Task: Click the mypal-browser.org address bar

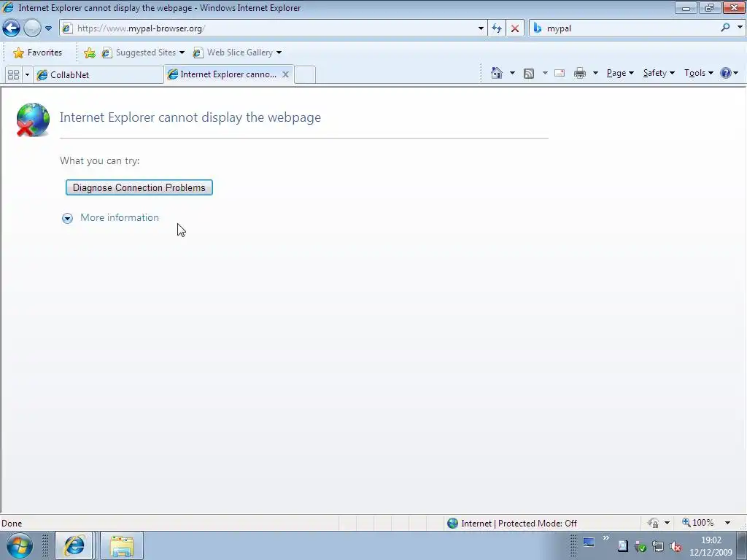Action: tap(273, 28)
